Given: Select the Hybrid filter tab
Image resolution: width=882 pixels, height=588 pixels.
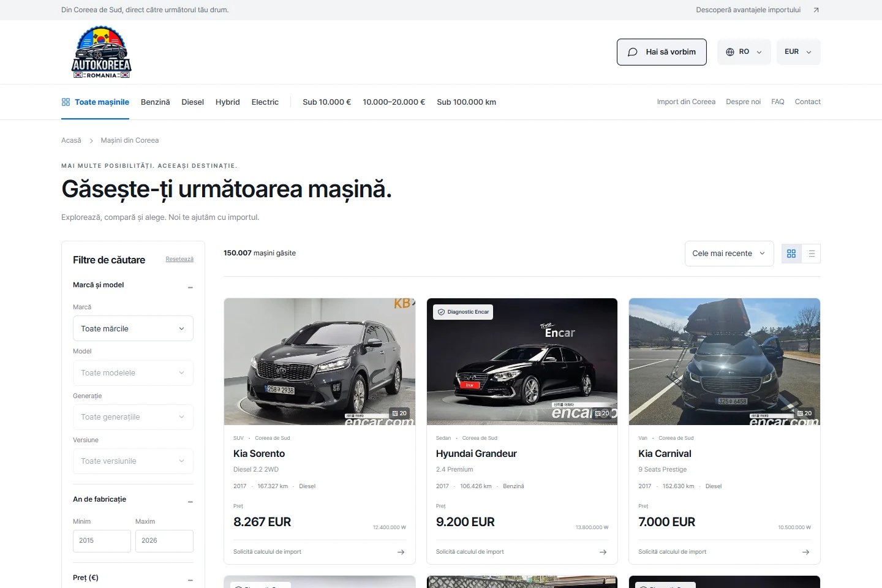Looking at the screenshot, I should [227, 102].
